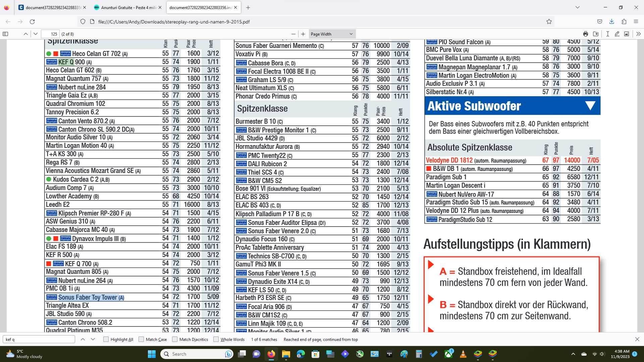Click the Leedh E2 entry
Screen dimensions: 644x362
pos(58,204)
